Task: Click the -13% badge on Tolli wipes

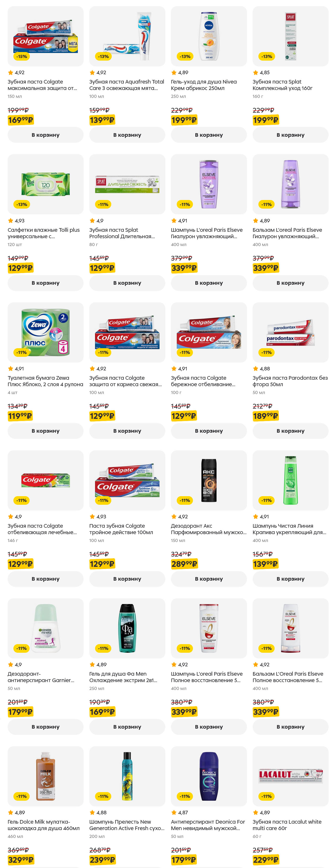Action: (21, 205)
